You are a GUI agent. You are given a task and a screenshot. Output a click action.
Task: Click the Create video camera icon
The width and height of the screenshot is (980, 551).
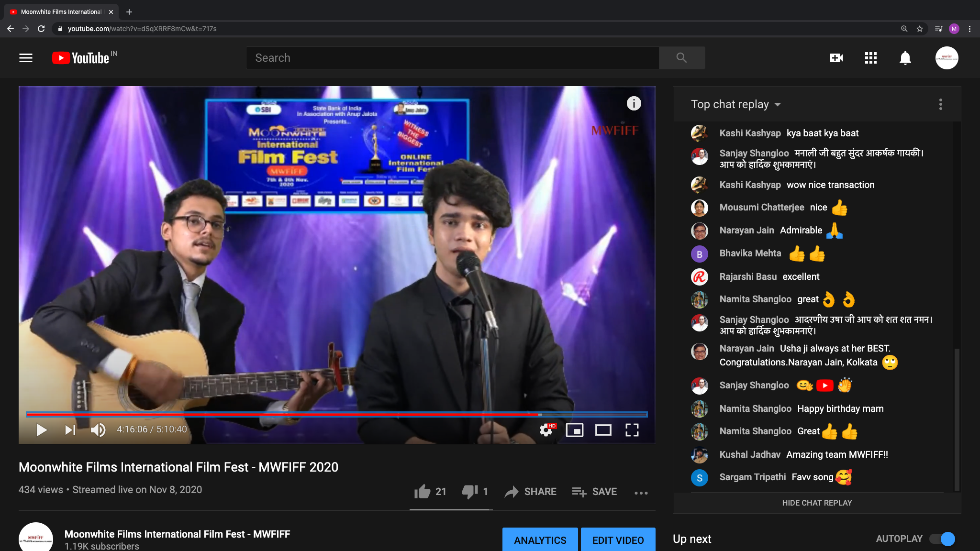(x=836, y=58)
